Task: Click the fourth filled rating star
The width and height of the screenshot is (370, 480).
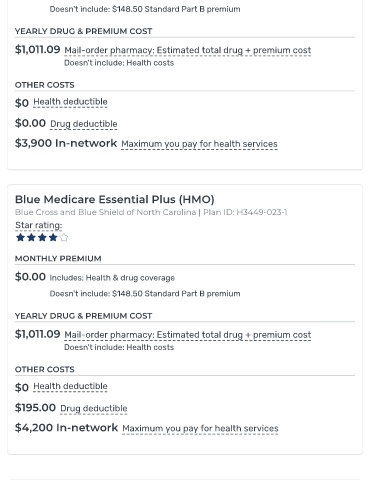Action: (x=53, y=238)
